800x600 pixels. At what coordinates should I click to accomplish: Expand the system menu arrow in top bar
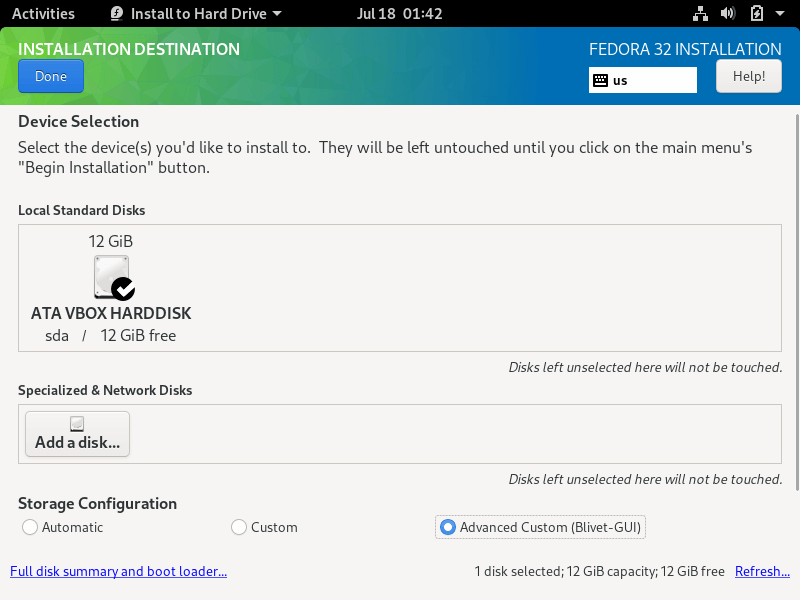pos(780,13)
